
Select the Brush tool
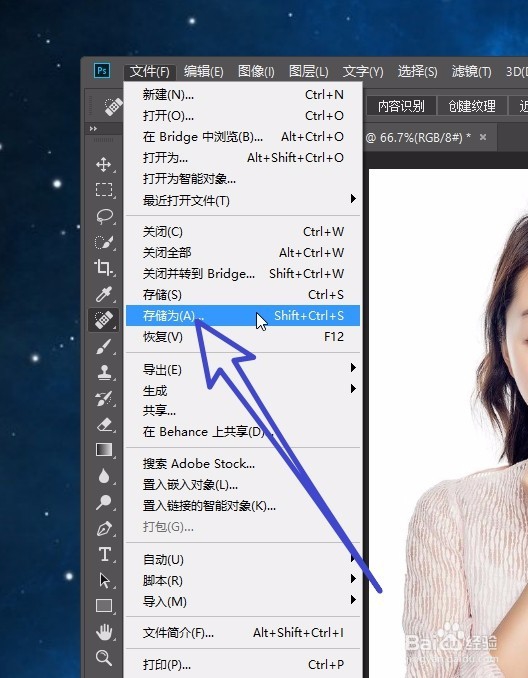(103, 346)
